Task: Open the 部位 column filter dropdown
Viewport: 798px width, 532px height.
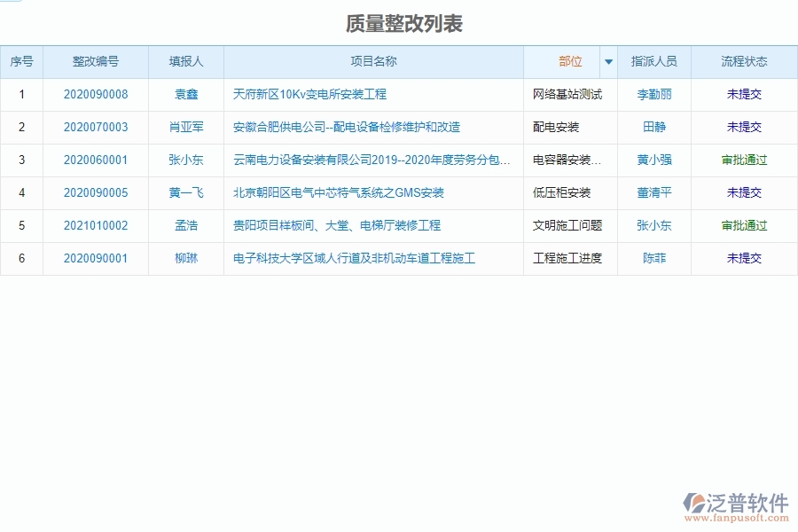Action: 608,61
